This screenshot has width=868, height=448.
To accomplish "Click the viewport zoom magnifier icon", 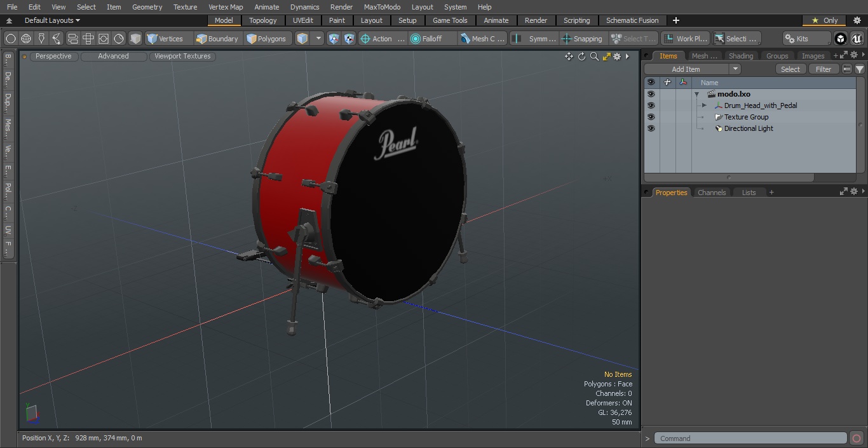I will (594, 57).
